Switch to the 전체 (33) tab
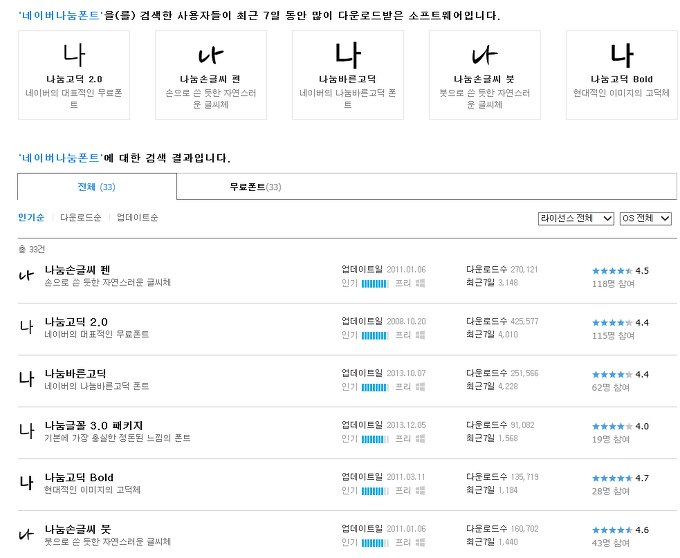 [97, 187]
